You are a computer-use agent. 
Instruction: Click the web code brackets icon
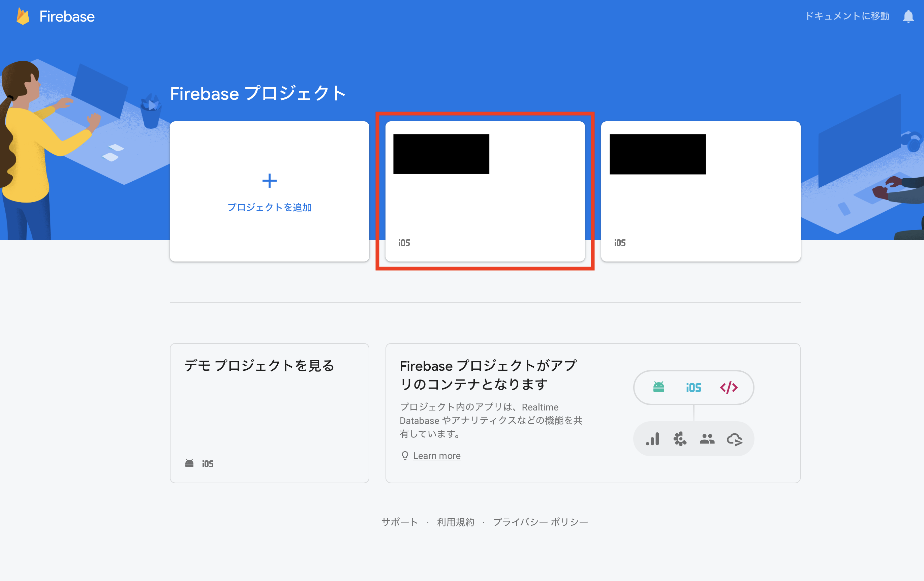[x=729, y=388]
